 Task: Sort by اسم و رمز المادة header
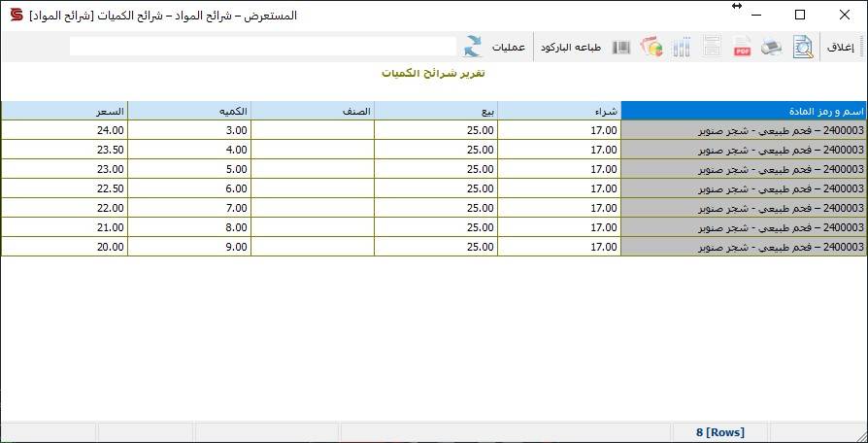tap(744, 111)
